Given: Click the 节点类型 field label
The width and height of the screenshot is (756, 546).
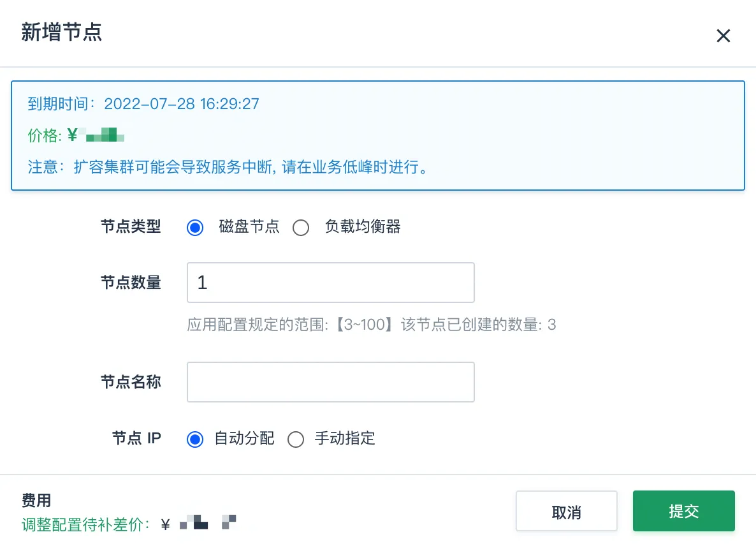Looking at the screenshot, I should coord(131,226).
